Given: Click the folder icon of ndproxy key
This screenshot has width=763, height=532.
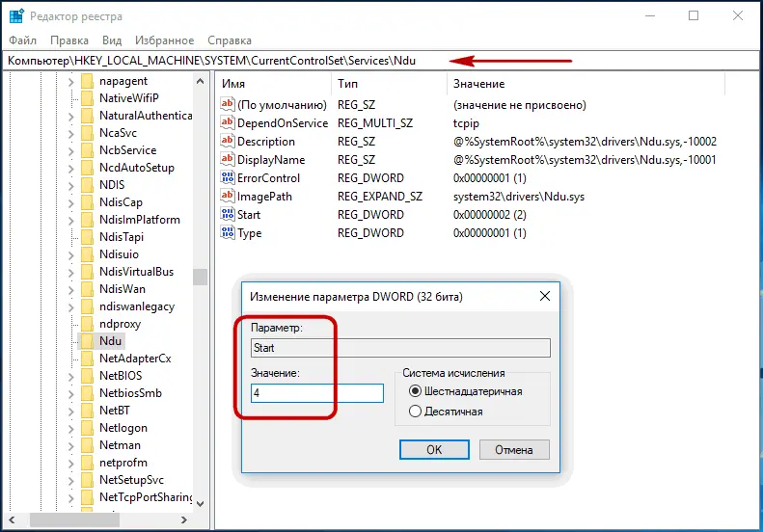Looking at the screenshot, I should coord(87,324).
